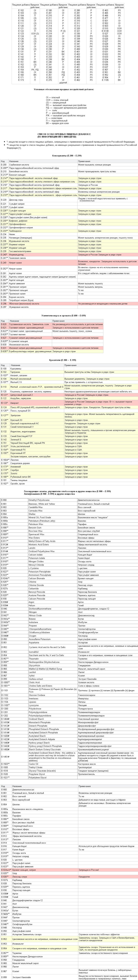This screenshot has height=980, width=138.
Task: Click legend line "РД — нарушает артериальное давление"
Action: [x=66, y=108]
